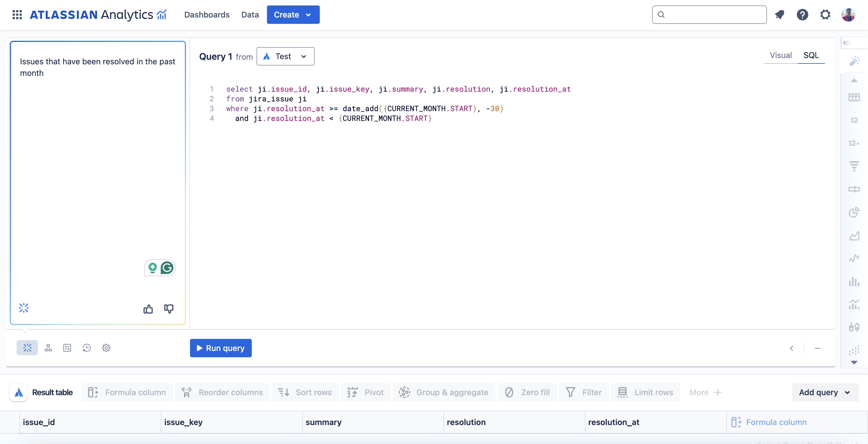Open the Test data source dropdown
Screen dimensions: 868x444
click(285, 56)
